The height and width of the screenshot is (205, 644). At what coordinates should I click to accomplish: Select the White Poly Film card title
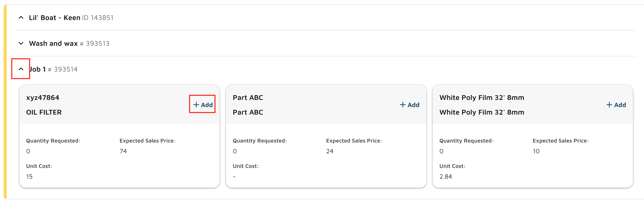pos(481,98)
